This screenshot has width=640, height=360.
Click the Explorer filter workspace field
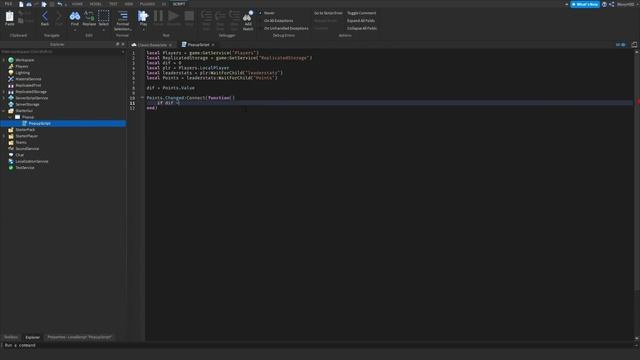pyautogui.click(x=61, y=52)
